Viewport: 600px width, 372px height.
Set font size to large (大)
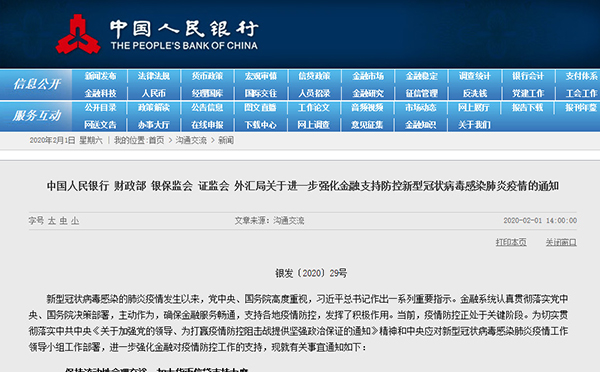tap(52, 221)
